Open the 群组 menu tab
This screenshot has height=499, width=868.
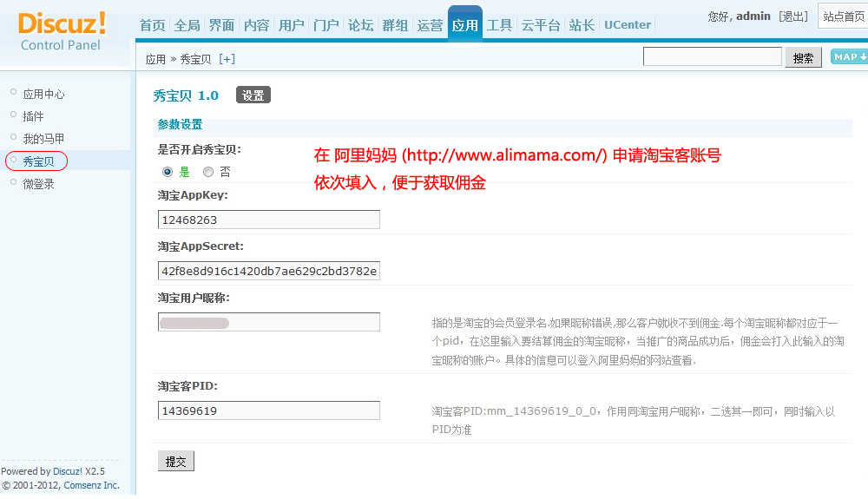[x=395, y=25]
